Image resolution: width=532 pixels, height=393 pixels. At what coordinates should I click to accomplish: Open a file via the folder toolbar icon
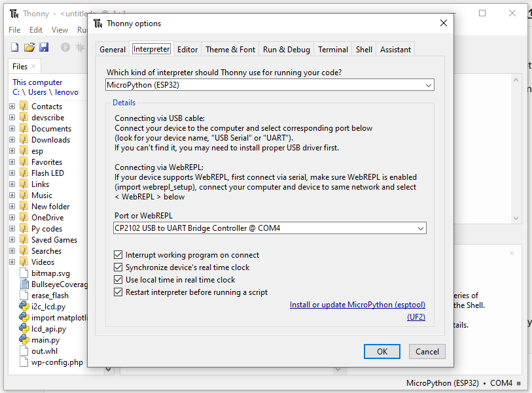(29, 46)
